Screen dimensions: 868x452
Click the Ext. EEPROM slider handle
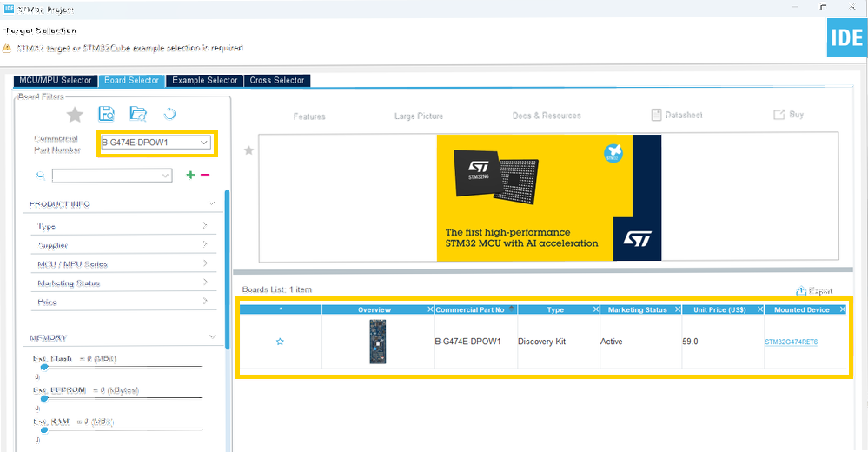[x=44, y=398]
